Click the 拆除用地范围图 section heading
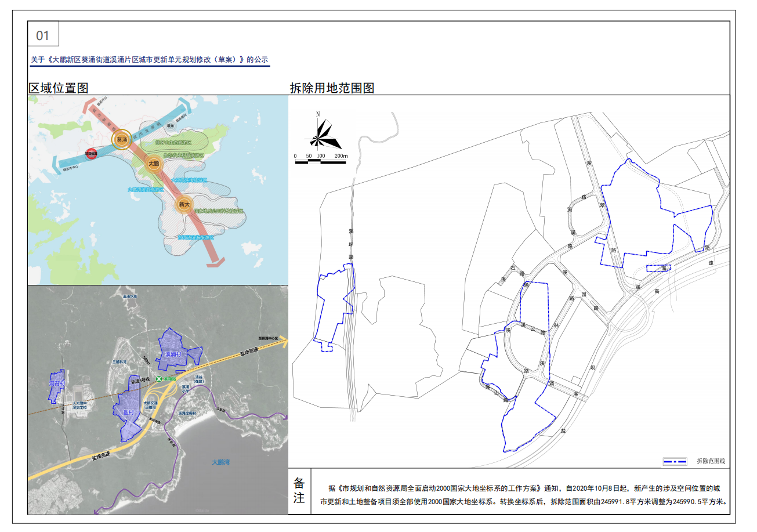This screenshot has width=757, height=532. [332, 88]
